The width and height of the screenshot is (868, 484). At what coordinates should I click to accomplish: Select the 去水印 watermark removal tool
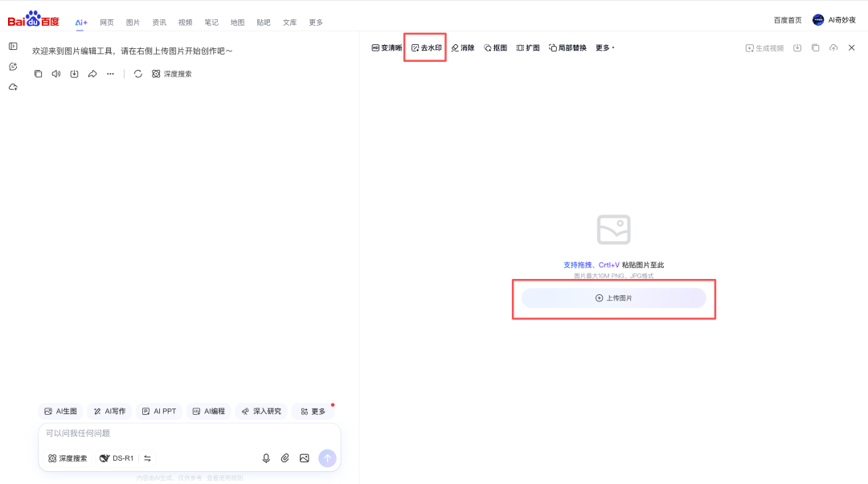pyautogui.click(x=426, y=47)
